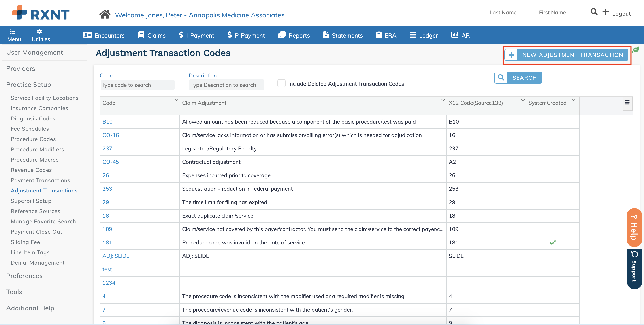The height and width of the screenshot is (325, 644).
Task: Open adjustment code 1234 link
Action: pos(109,283)
